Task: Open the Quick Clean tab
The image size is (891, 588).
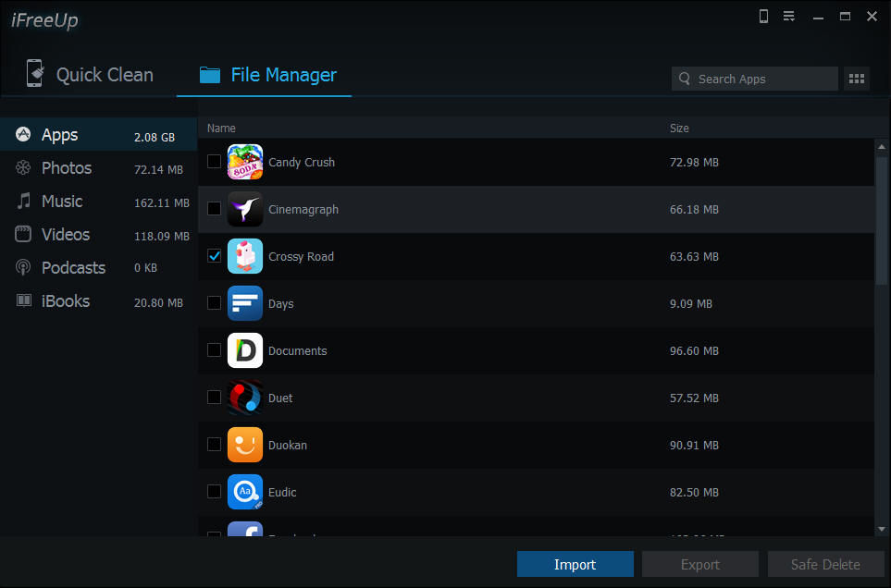Action: point(90,74)
